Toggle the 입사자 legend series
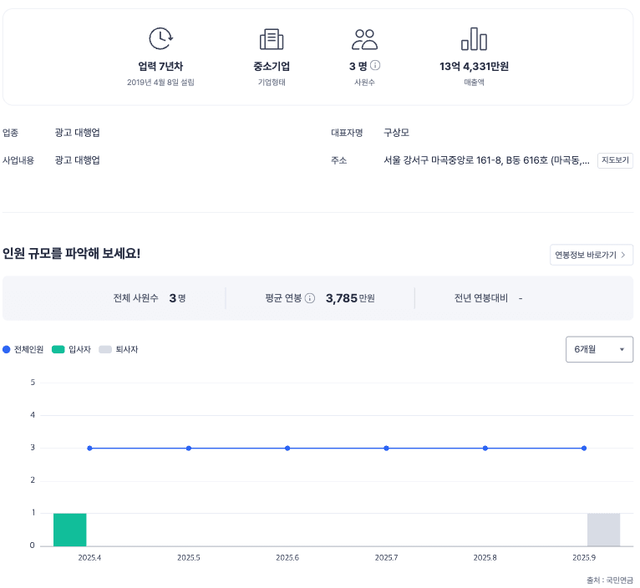The width and height of the screenshot is (640, 588). pos(71,350)
